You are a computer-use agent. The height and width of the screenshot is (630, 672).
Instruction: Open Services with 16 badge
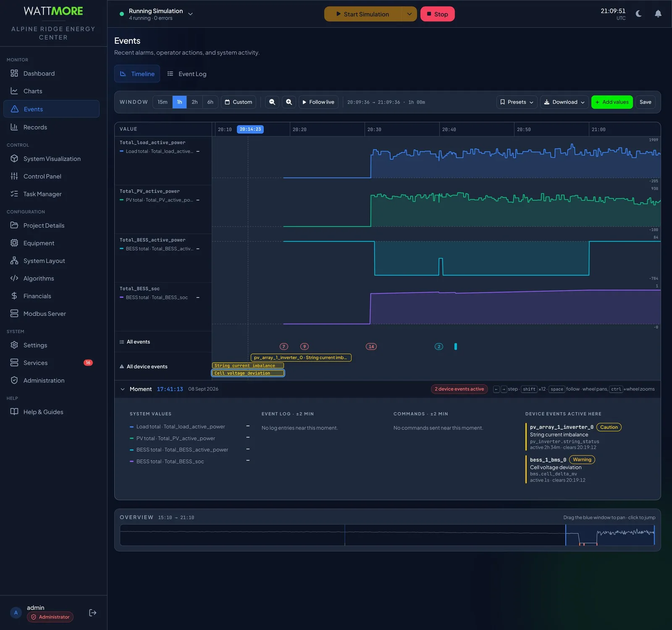[x=51, y=363]
